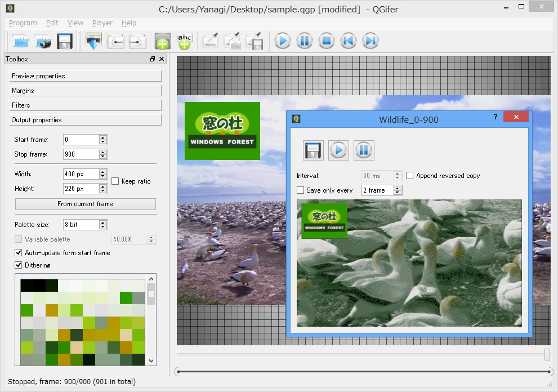Save the GIF in Wildlife_0-900 dialog
This screenshot has width=558, height=392.
[x=313, y=150]
